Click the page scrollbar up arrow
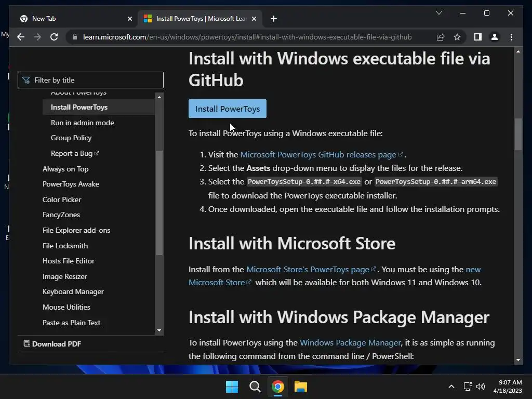The width and height of the screenshot is (532, 399). [518, 51]
